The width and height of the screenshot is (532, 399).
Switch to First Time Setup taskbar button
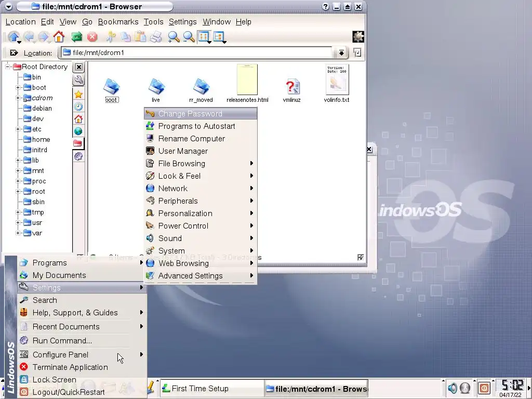coord(211,389)
